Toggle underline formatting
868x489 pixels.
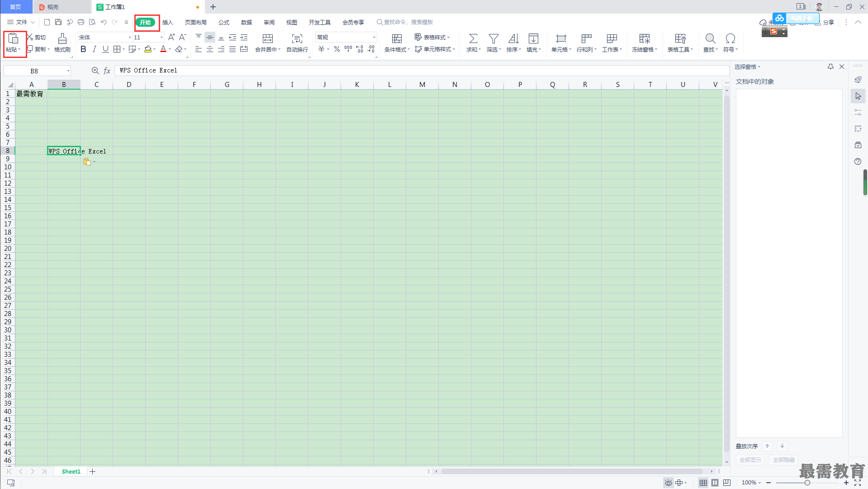click(x=105, y=49)
